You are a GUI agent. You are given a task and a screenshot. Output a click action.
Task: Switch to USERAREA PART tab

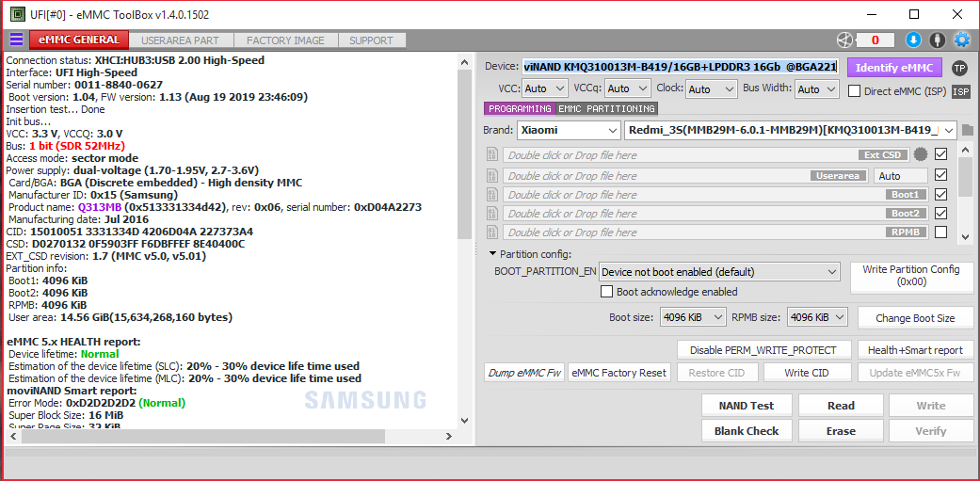pyautogui.click(x=180, y=40)
